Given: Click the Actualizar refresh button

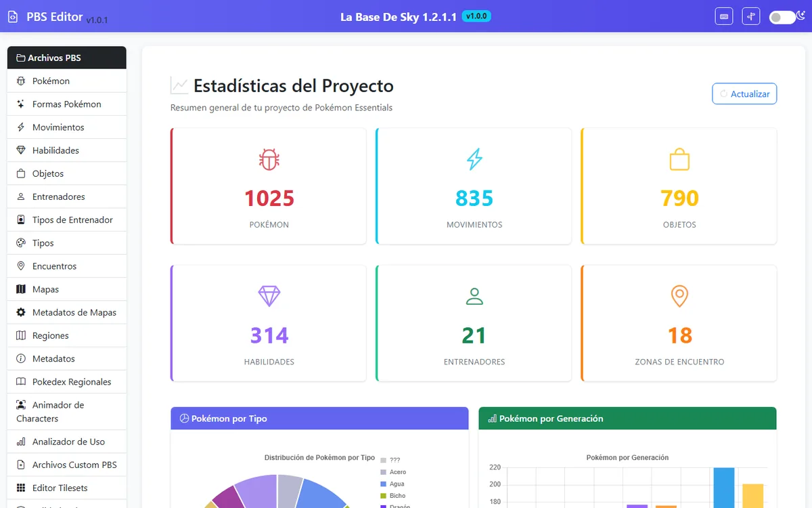Looking at the screenshot, I should (744, 94).
